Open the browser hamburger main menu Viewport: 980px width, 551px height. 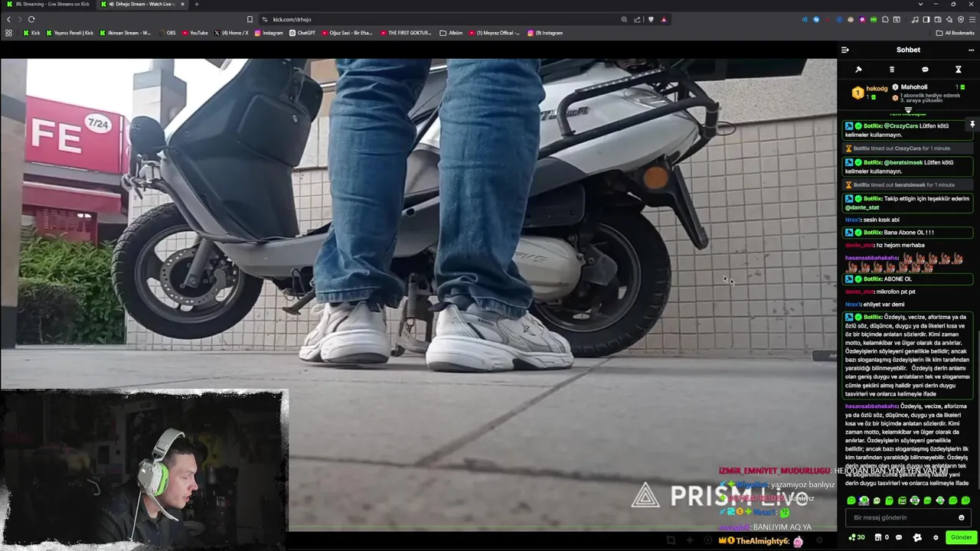click(971, 19)
